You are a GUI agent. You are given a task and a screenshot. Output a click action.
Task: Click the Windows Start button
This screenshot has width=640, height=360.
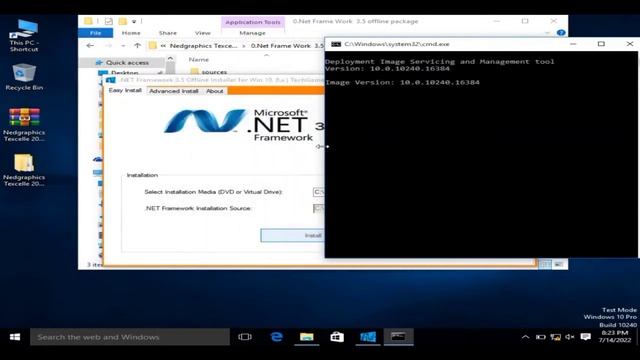tap(15, 337)
